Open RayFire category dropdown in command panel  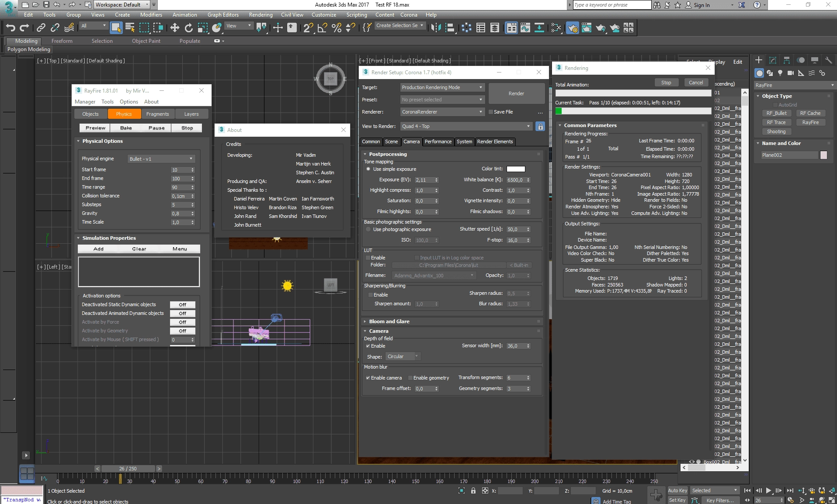(x=795, y=85)
